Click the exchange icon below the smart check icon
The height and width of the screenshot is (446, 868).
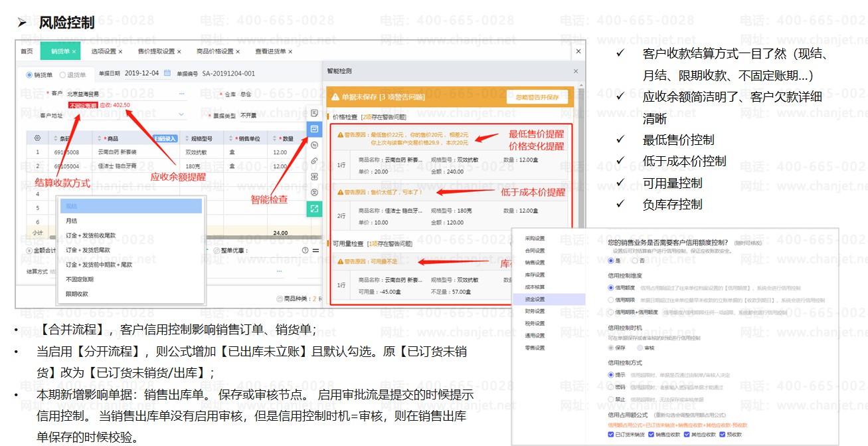point(314,145)
